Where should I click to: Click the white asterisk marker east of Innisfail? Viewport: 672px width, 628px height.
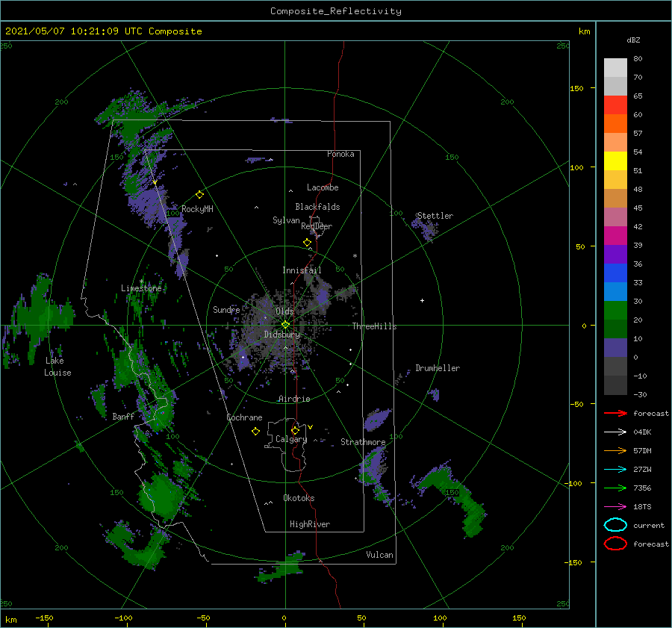[355, 256]
